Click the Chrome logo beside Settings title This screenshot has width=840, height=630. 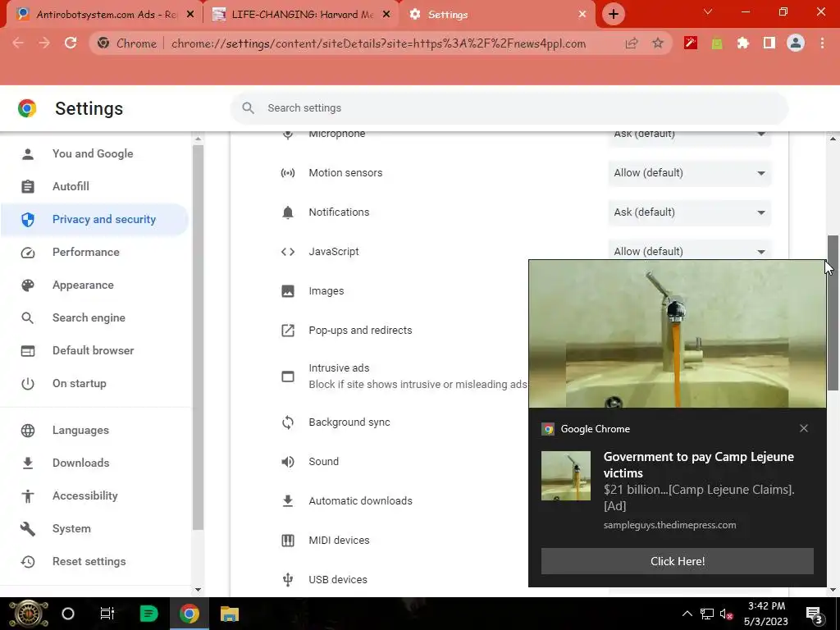27,108
